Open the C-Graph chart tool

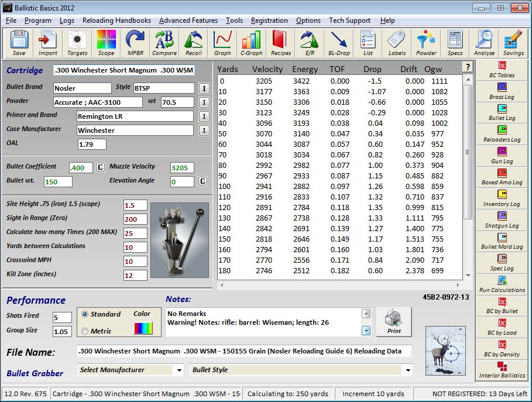click(x=252, y=43)
